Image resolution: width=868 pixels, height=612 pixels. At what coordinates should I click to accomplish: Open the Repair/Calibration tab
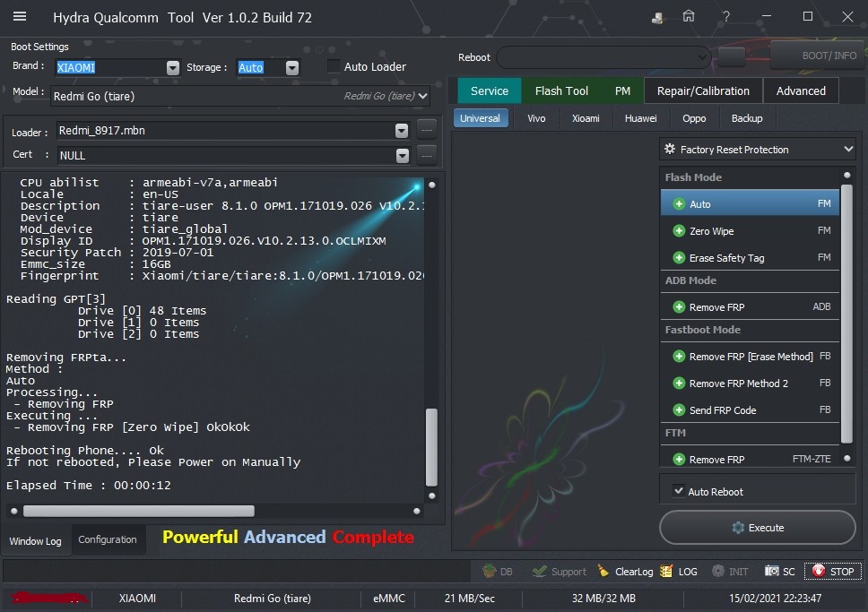(703, 91)
